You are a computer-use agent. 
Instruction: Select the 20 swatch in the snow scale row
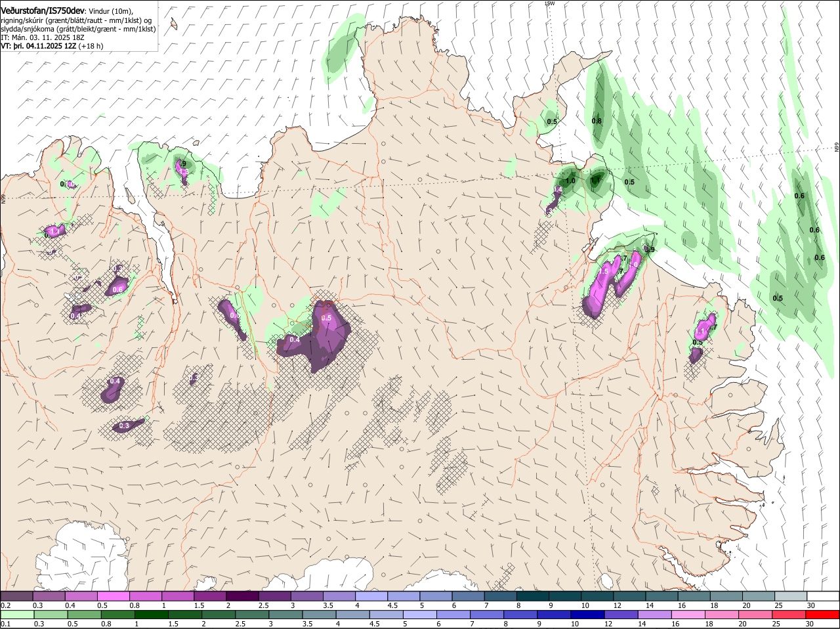pyautogui.click(x=758, y=596)
